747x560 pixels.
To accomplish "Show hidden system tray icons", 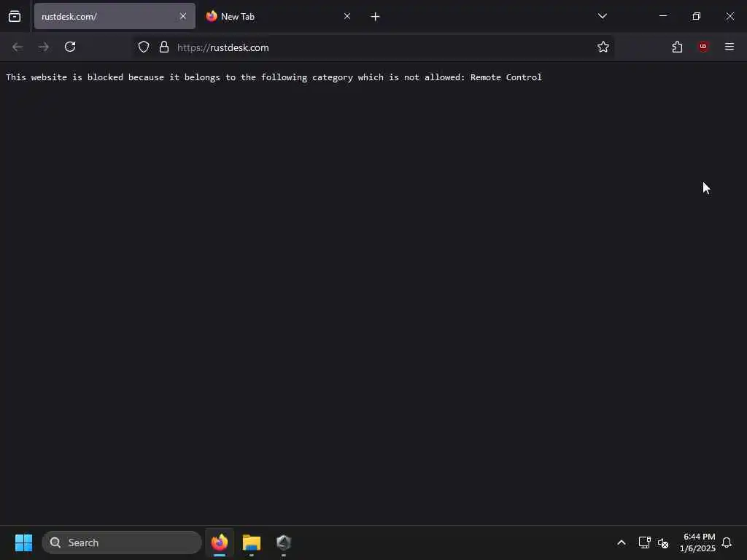I will (x=622, y=542).
